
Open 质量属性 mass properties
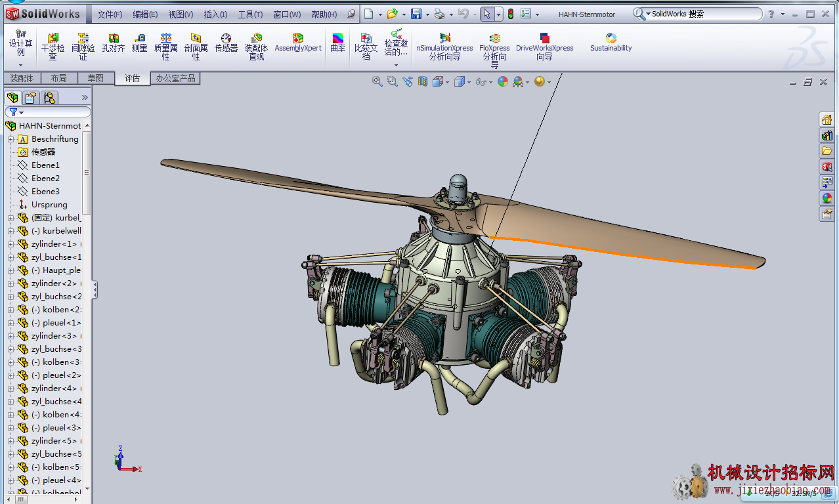tap(165, 47)
